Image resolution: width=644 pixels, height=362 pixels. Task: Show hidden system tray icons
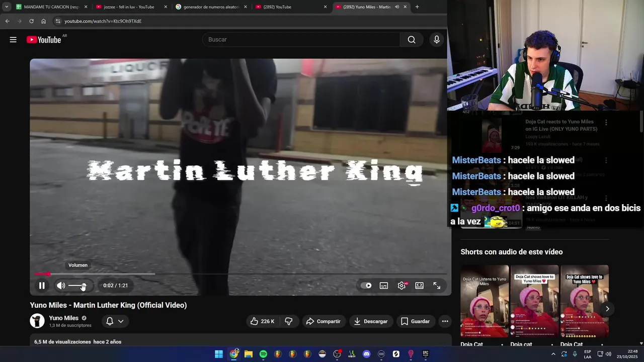(553, 354)
